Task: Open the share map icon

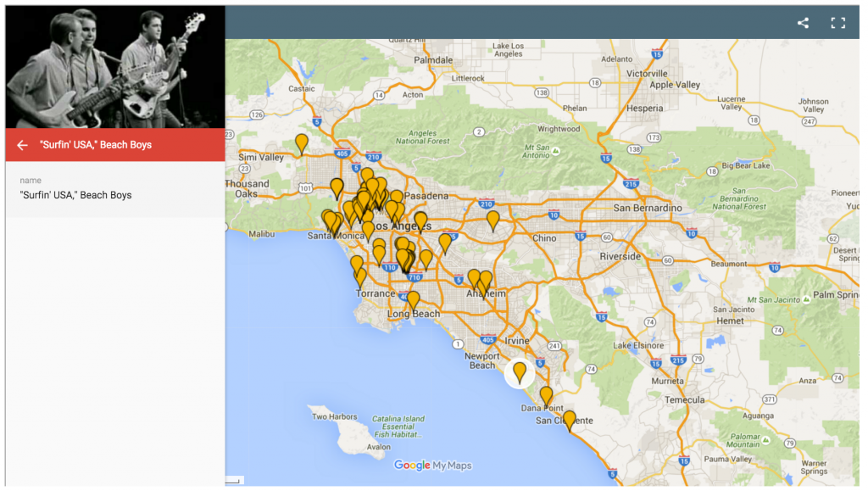Action: tap(803, 23)
